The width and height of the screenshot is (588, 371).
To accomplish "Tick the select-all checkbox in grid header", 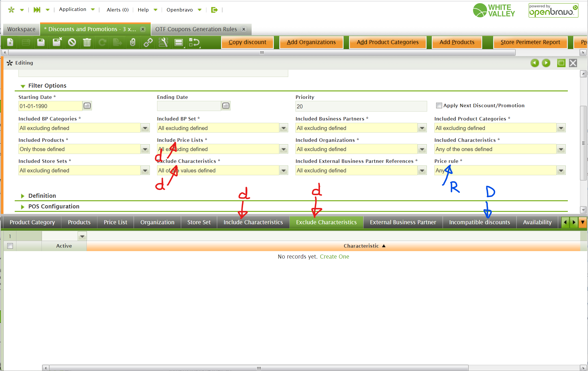I will pos(10,246).
